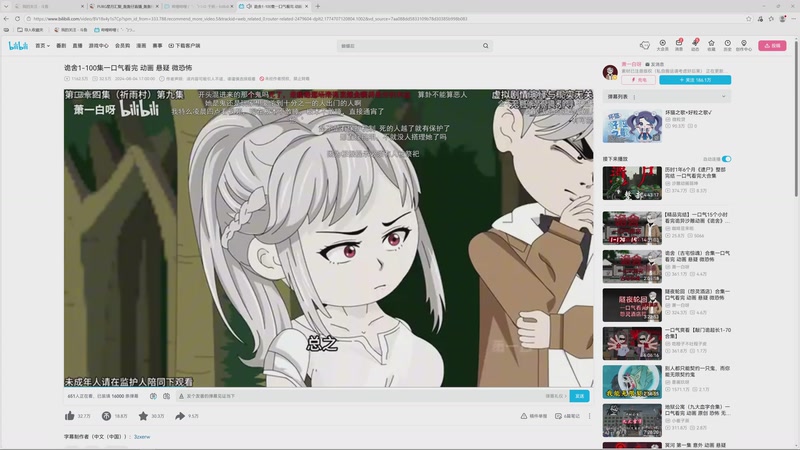The width and height of the screenshot is (800, 450).
Task: Open a new browser tab
Action: coord(317,7)
